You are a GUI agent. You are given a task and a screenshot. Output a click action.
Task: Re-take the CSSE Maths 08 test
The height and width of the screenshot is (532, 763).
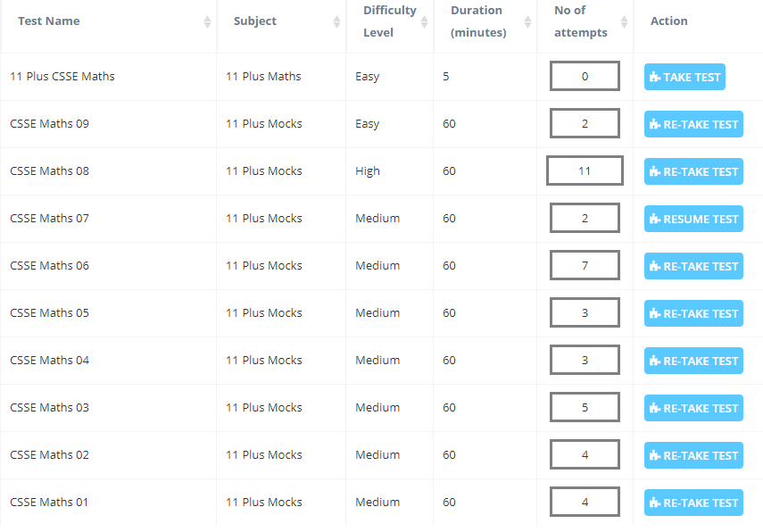(693, 171)
